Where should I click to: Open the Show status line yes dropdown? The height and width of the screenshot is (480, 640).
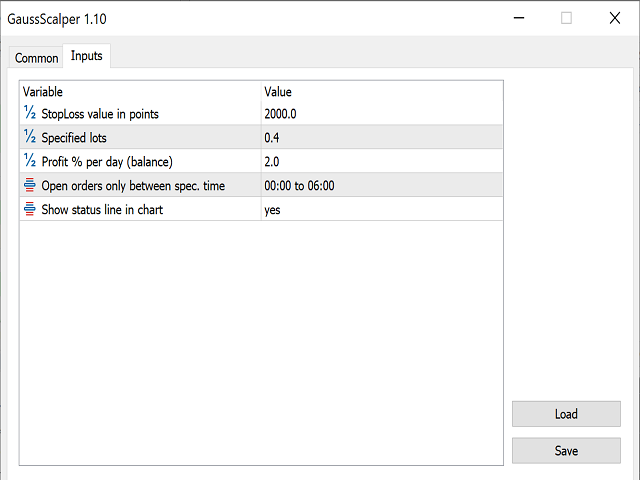click(380, 210)
